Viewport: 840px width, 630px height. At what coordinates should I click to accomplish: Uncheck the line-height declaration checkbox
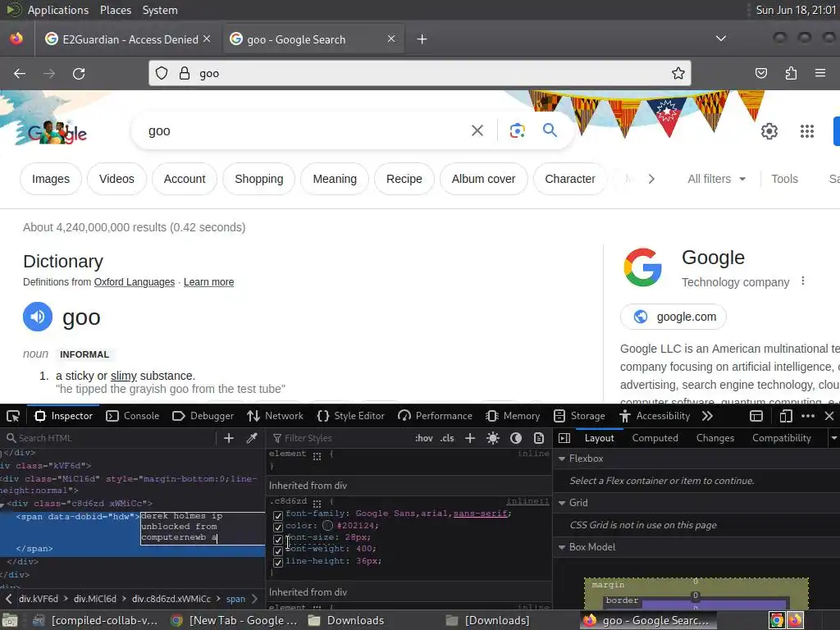tap(277, 563)
